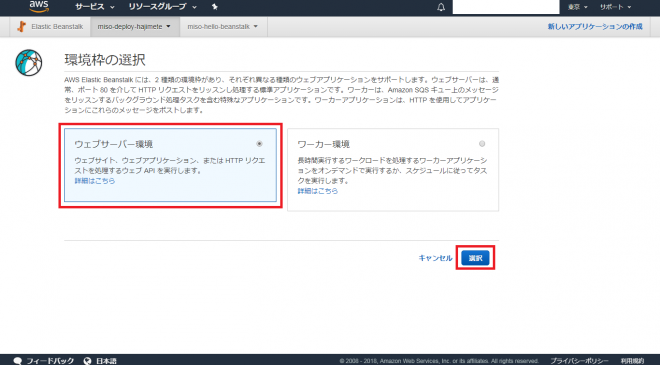Click the Beanstalk environment globe logo
Image resolution: width=660 pixels, height=365 pixels.
pos(29,63)
